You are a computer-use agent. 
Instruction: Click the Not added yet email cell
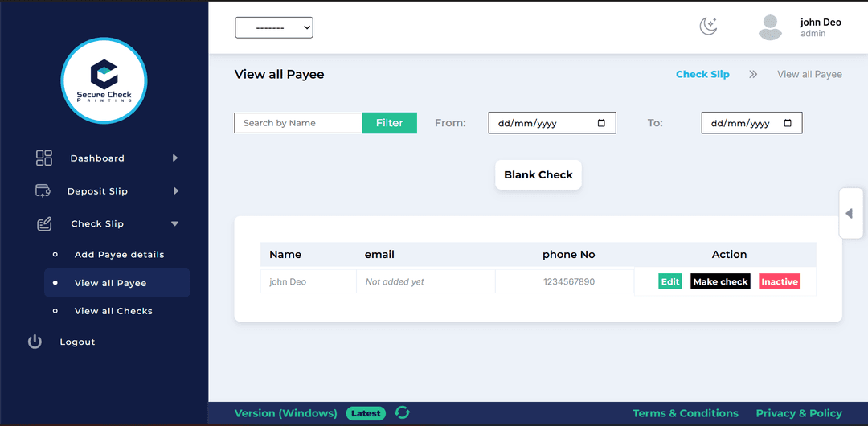[x=426, y=281]
